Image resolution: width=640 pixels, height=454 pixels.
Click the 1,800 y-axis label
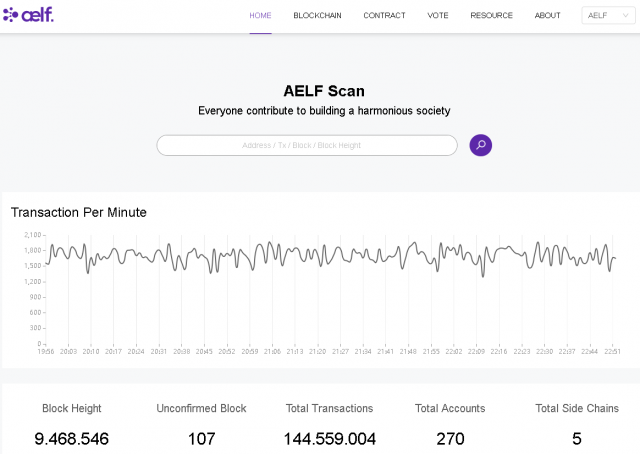point(33,250)
